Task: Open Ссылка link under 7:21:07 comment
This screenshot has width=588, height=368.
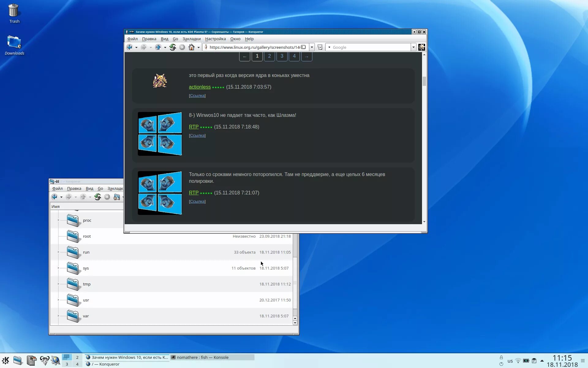Action: [x=197, y=201]
